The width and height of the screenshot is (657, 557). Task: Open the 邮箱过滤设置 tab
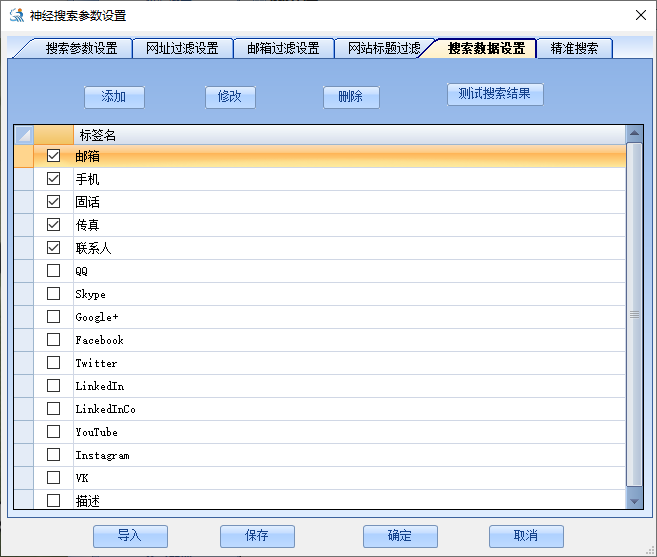point(283,48)
